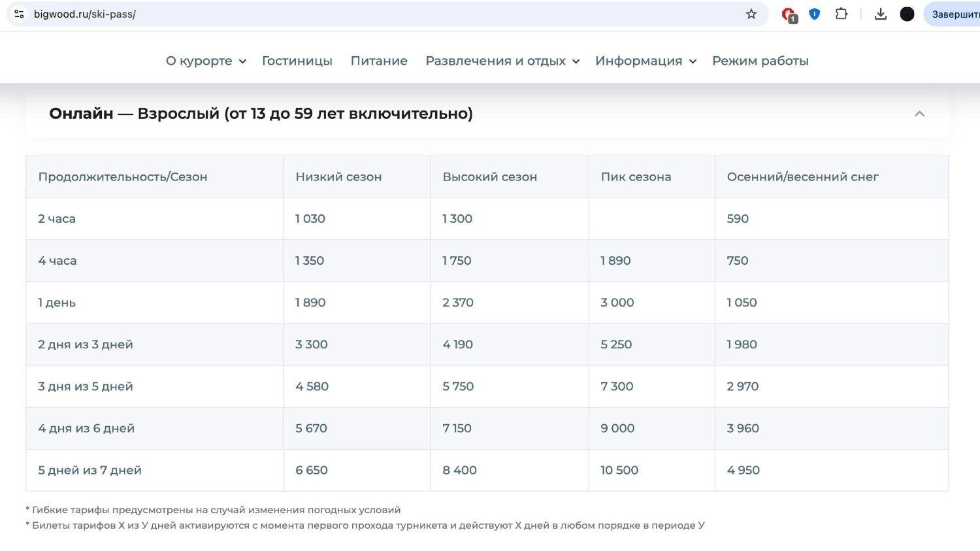The image size is (980, 551).
Task: Click the site information icon in address bar
Action: 19,14
